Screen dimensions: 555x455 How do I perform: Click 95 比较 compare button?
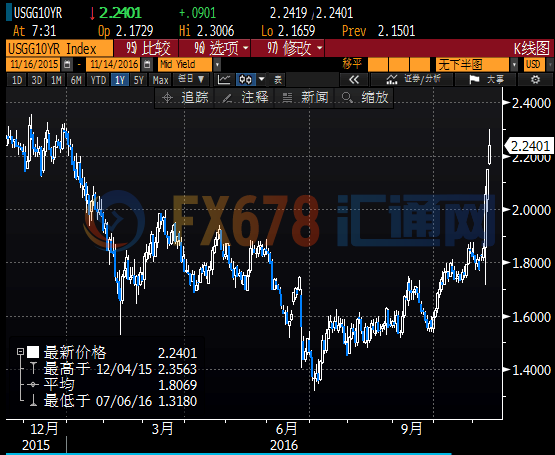146,48
